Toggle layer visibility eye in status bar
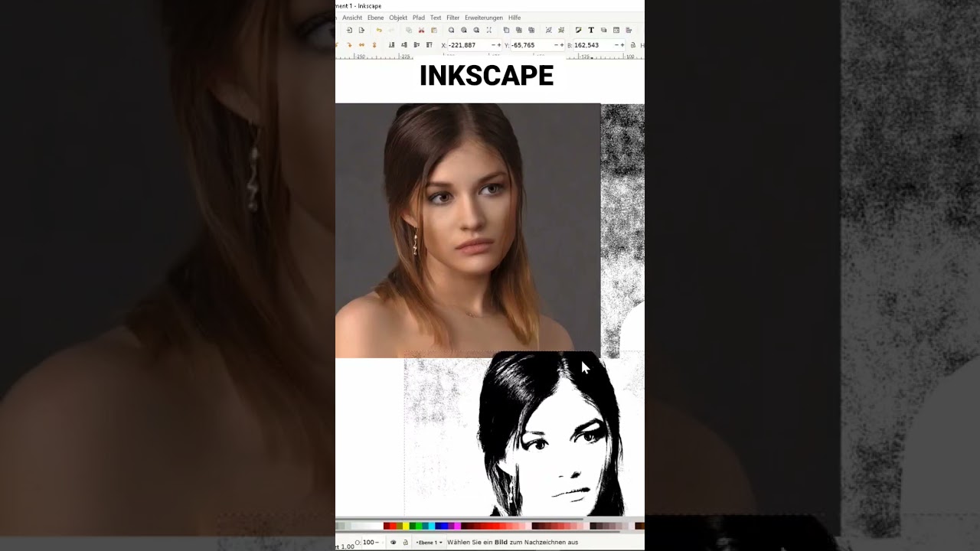The height and width of the screenshot is (551, 980). (x=393, y=542)
